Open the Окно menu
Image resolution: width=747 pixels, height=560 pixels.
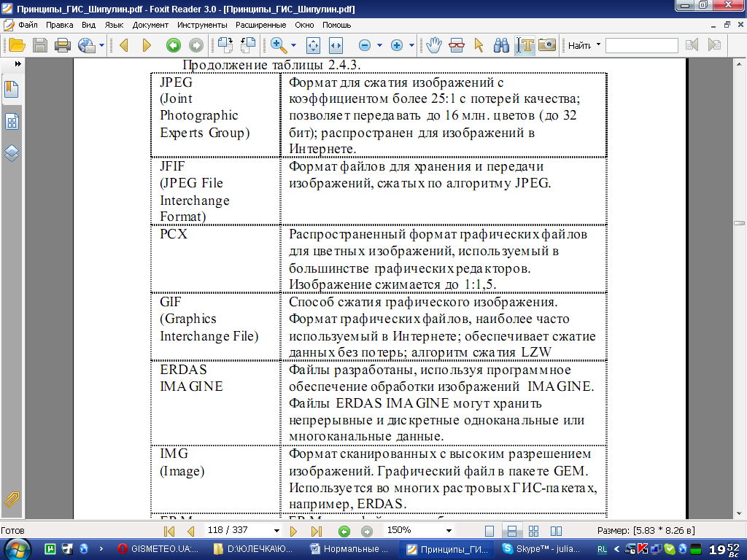[x=304, y=25]
